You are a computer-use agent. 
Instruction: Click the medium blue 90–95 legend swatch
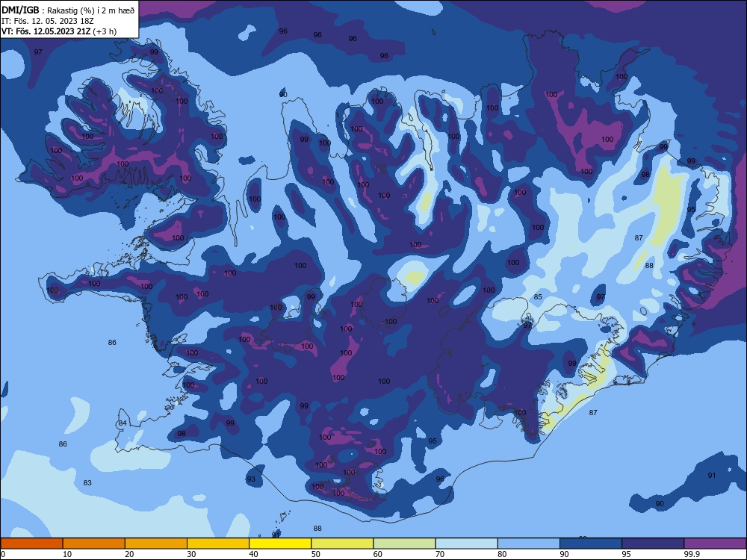(x=591, y=544)
